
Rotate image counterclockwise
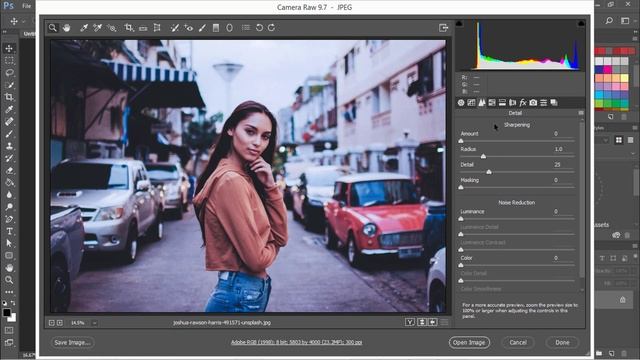pyautogui.click(x=259, y=28)
